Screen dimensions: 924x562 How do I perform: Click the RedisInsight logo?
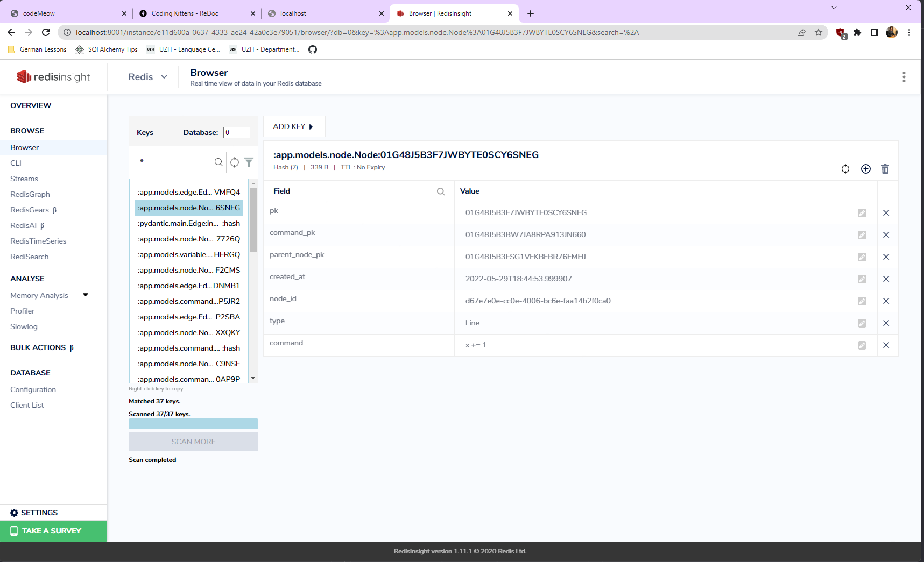point(53,77)
